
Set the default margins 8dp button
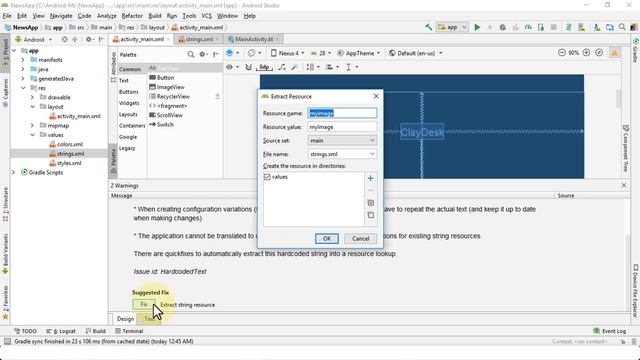click(x=264, y=67)
